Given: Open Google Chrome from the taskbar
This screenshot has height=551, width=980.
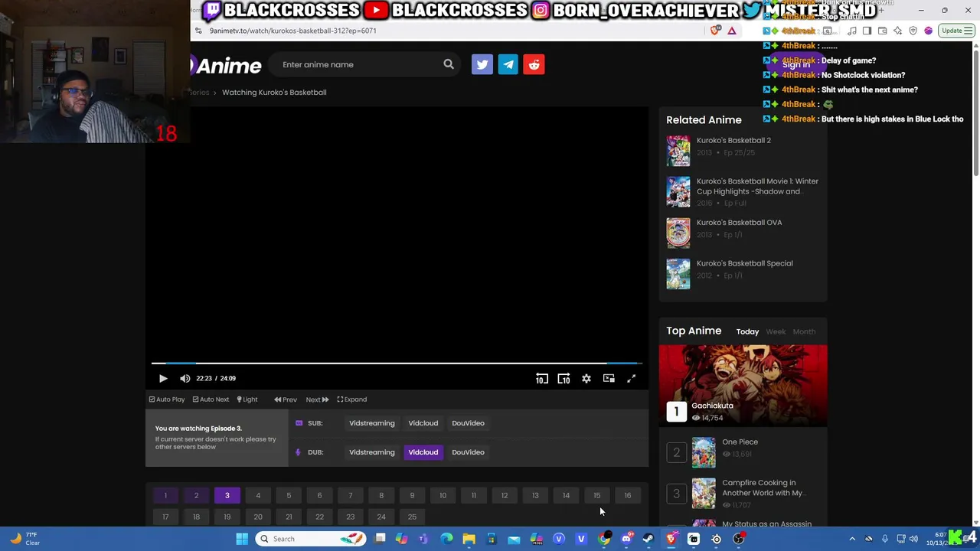Looking at the screenshot, I should pos(604,539).
